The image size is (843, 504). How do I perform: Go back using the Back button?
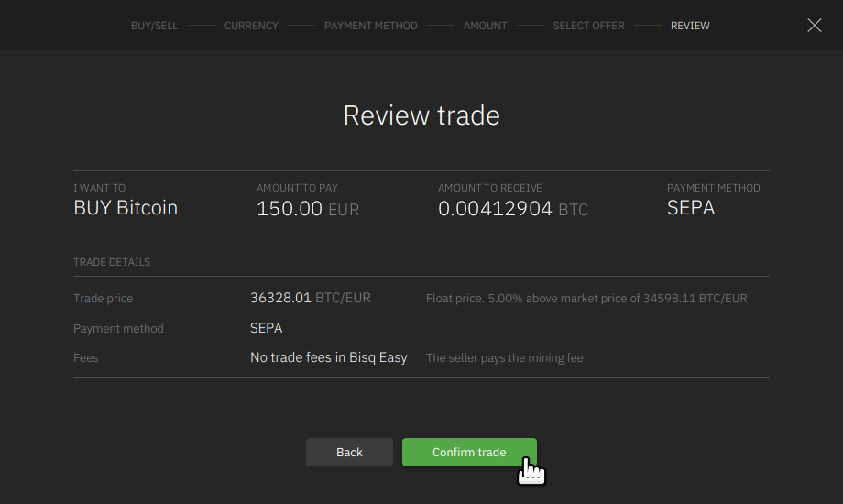pyautogui.click(x=349, y=452)
